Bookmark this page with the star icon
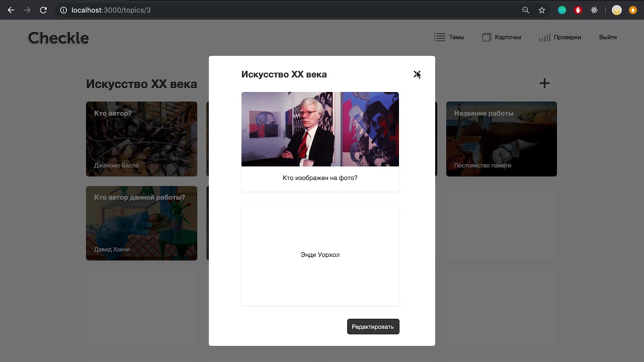Viewport: 644px width, 362px height. (x=542, y=10)
